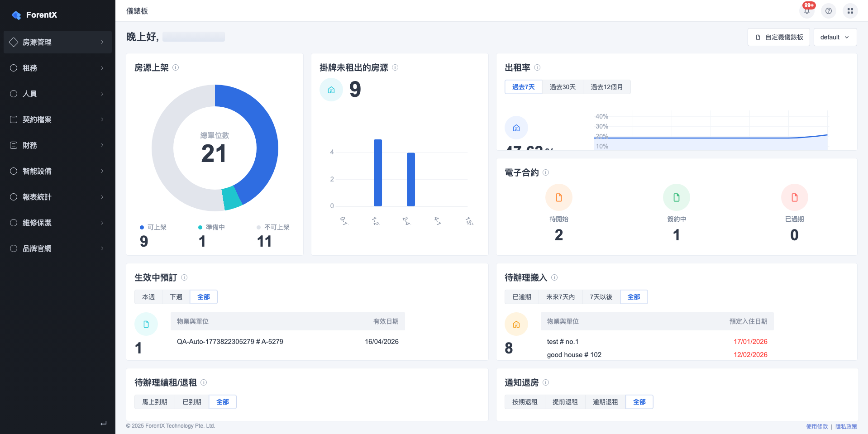Switch to 馬上到期 in 續租/退租
The height and width of the screenshot is (434, 868).
(x=155, y=402)
